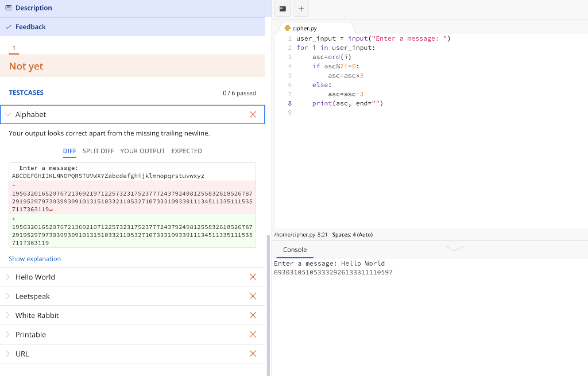Open the EXPECTED output tab

[x=186, y=151]
